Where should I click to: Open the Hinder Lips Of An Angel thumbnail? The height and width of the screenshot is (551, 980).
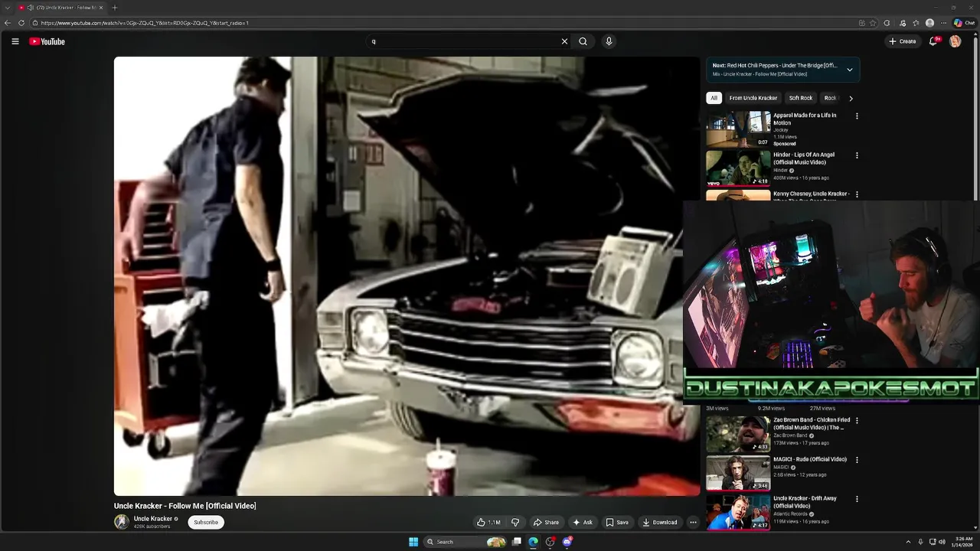738,168
